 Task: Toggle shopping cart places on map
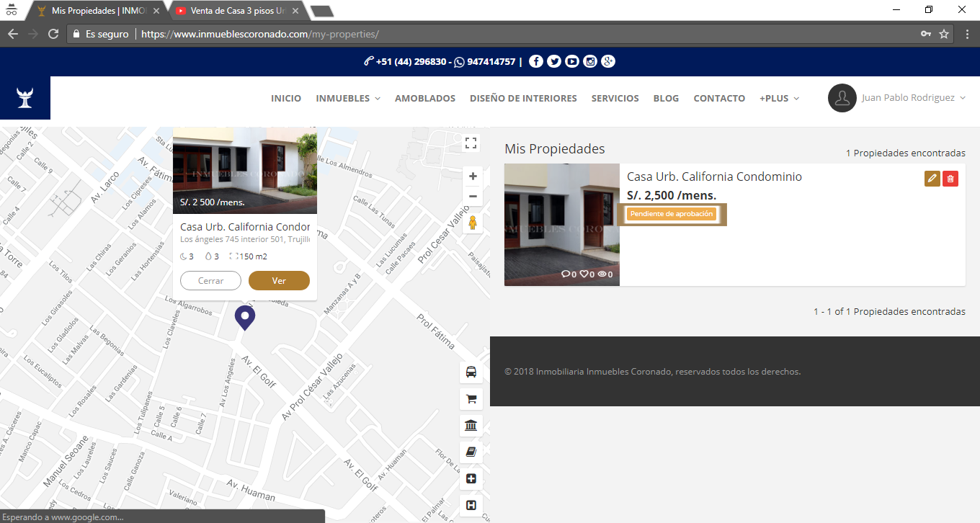(471, 399)
